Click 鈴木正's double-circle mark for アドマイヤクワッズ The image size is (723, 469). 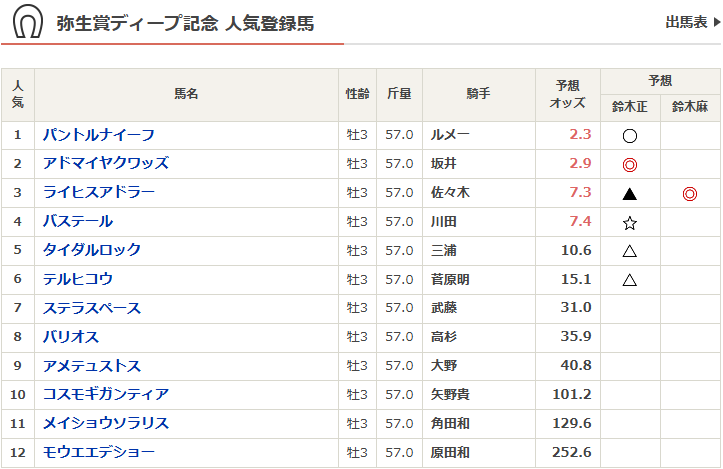(630, 164)
